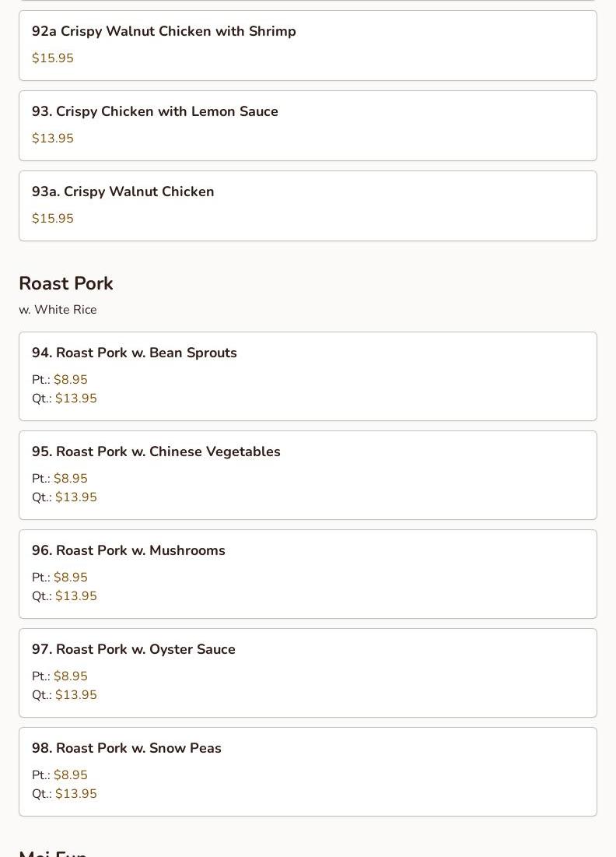Choose quart price of Chinese Vegetables pork
Image resolution: width=616 pixels, height=857 pixels.
click(x=65, y=497)
